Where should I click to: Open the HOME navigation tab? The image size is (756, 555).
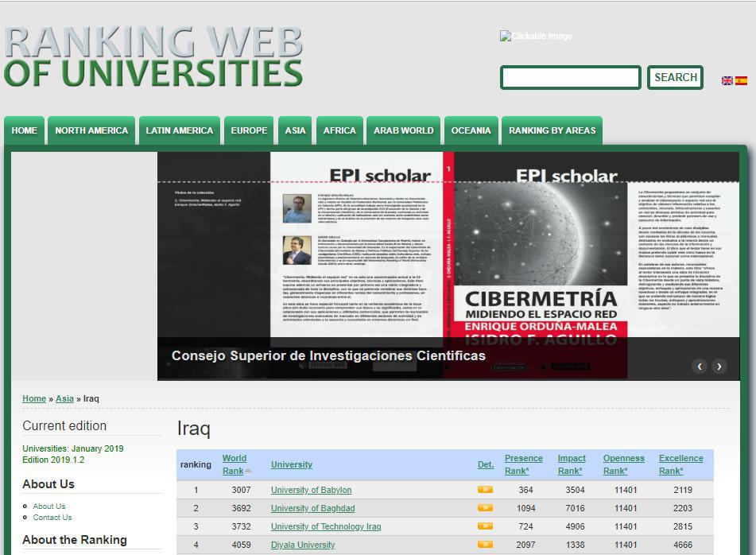tap(24, 130)
